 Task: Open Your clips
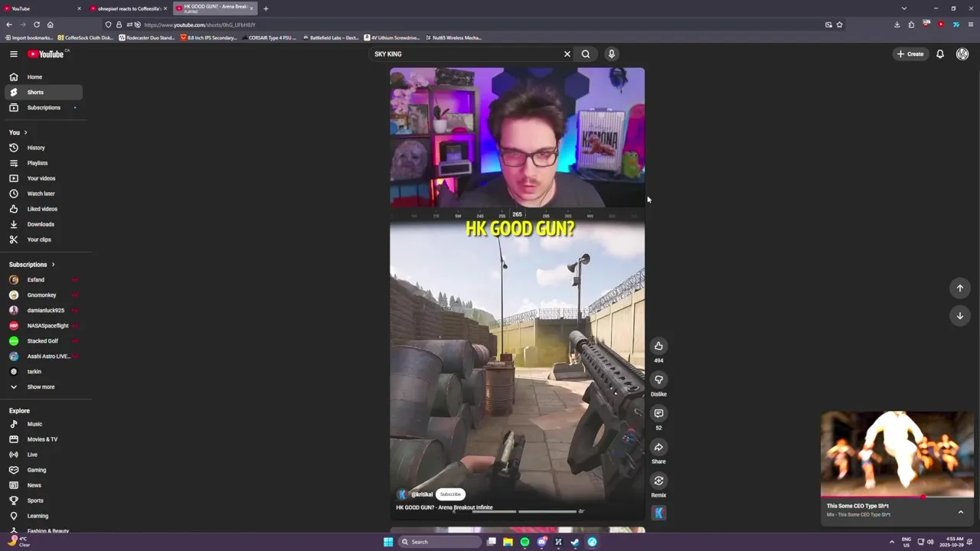[43, 240]
